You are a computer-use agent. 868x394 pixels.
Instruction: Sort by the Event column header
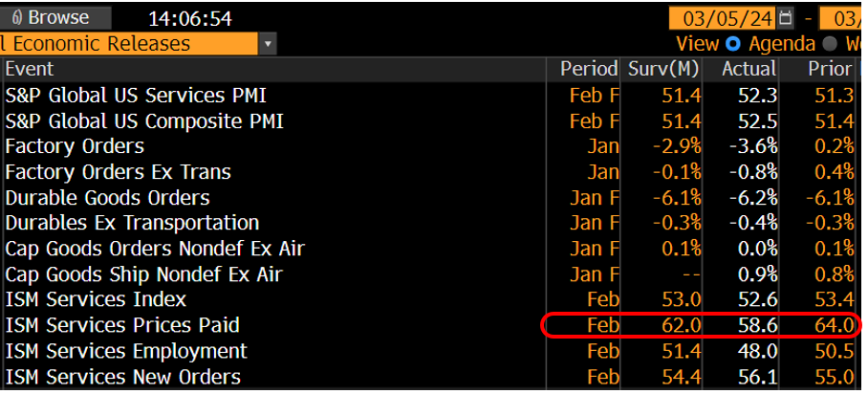point(30,69)
